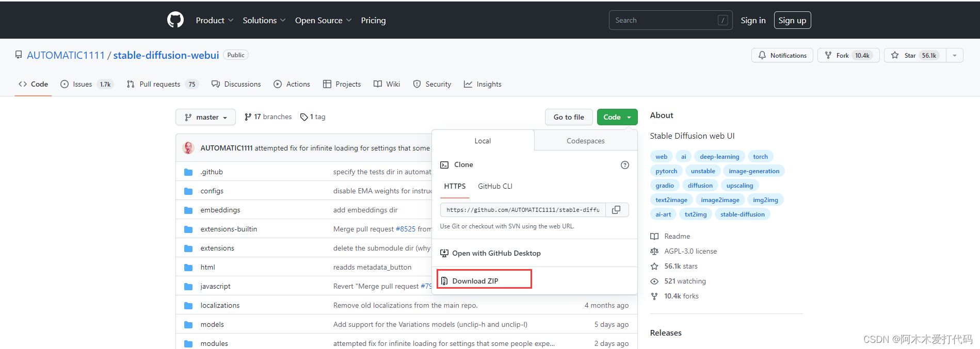Click the javascript folder icon

point(188,287)
